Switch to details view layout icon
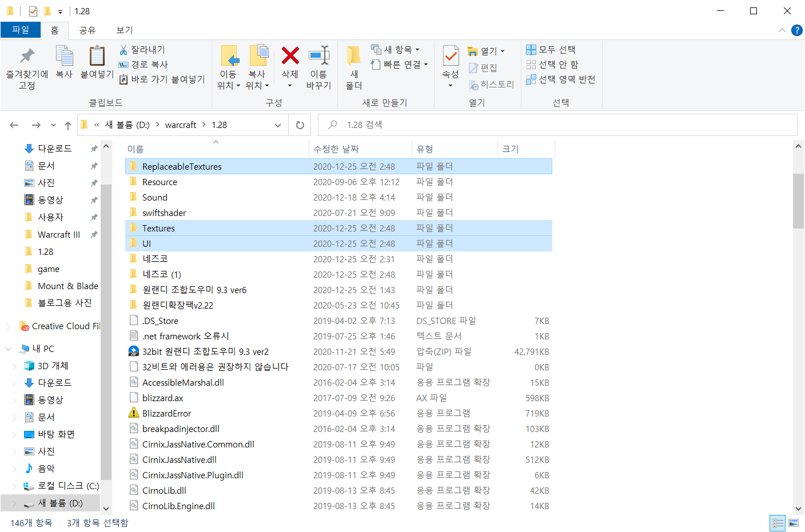The image size is (805, 532). click(778, 523)
